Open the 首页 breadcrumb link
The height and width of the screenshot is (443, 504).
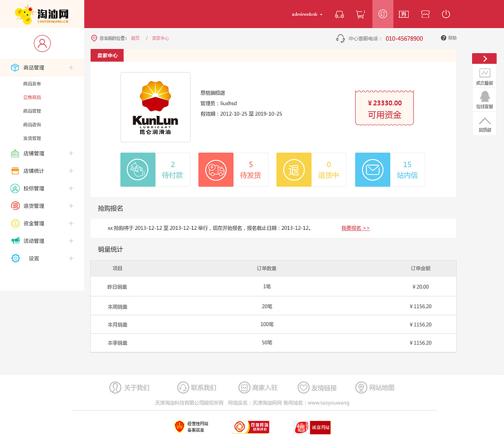tap(135, 38)
